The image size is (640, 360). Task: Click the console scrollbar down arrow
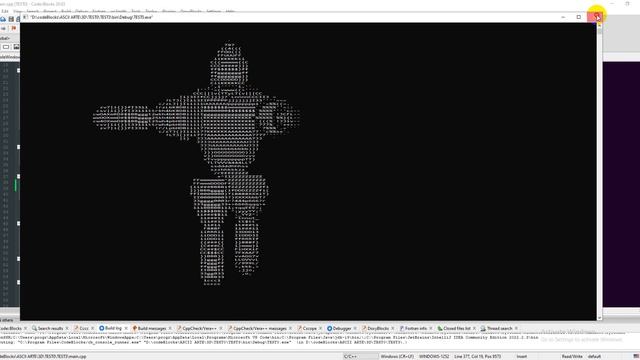tap(600, 318)
